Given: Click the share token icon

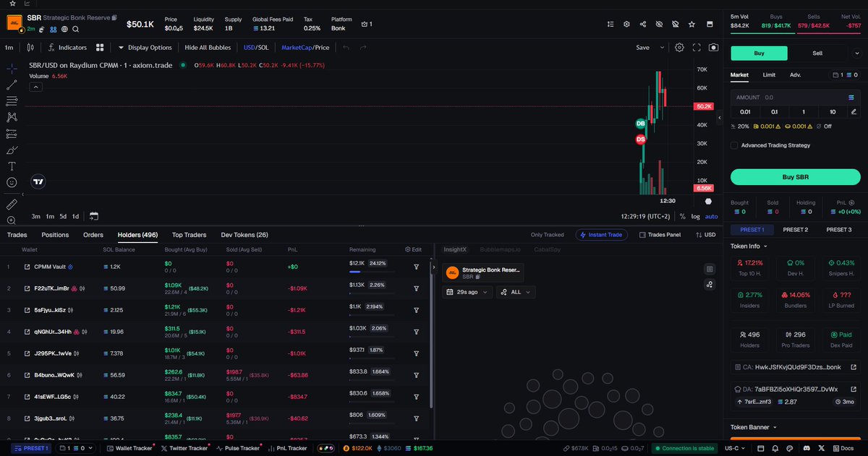Looking at the screenshot, I should pos(643,24).
